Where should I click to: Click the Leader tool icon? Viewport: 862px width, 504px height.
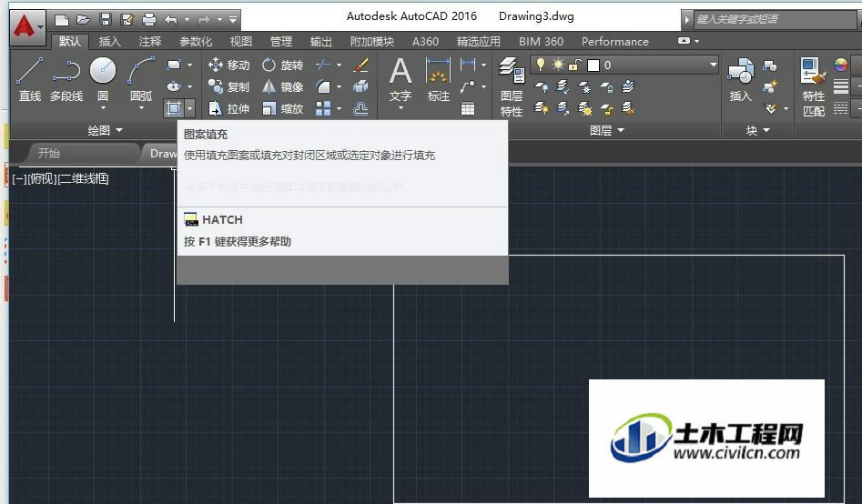coord(468,86)
